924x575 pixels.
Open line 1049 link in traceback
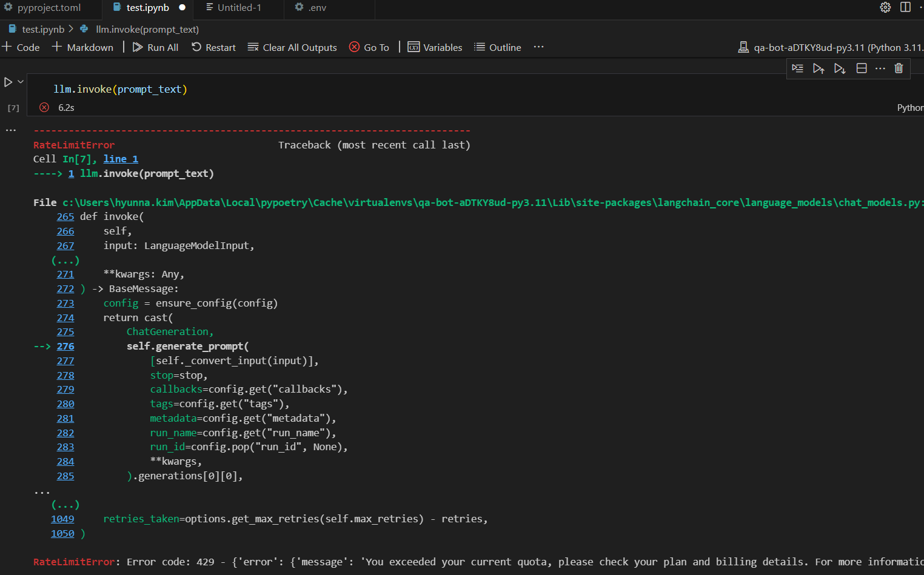click(x=62, y=519)
